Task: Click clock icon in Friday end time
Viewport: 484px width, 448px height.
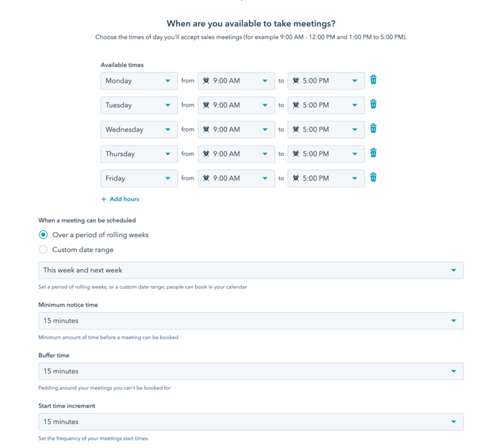Action: 296,179
